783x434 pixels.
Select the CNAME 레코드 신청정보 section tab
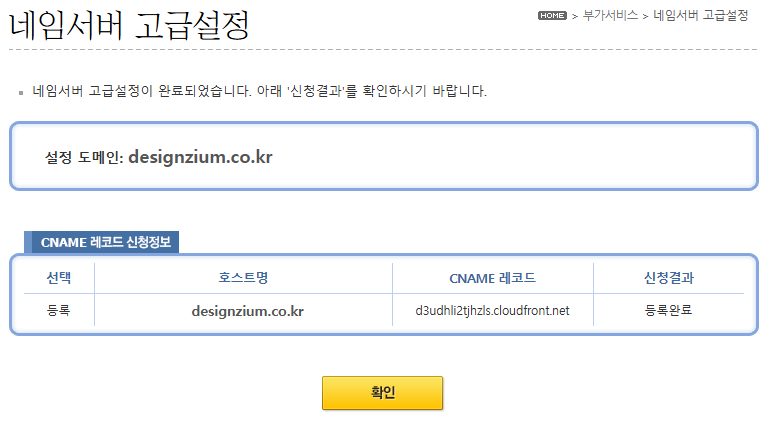pos(106,242)
